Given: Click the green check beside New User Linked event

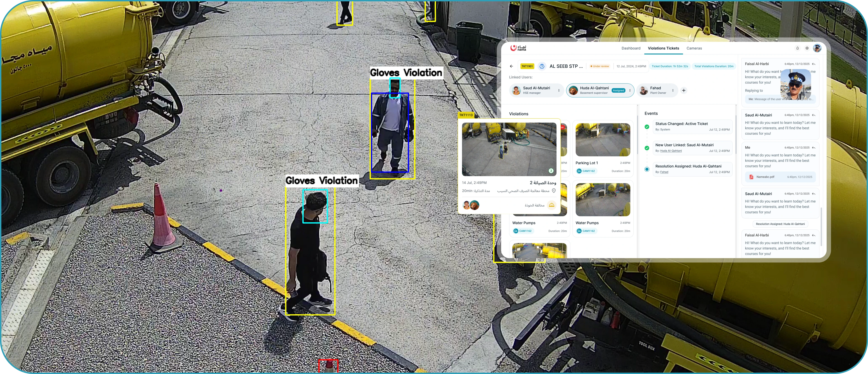Looking at the screenshot, I should [647, 148].
